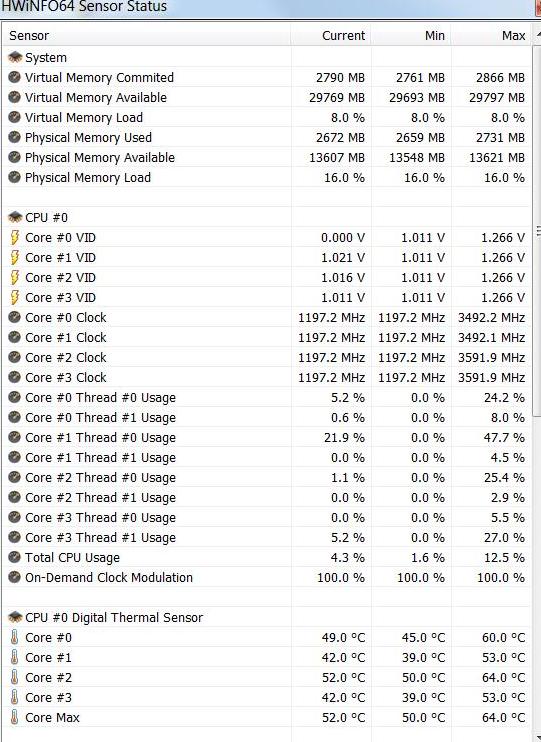Click the Virtual Memory Load gauge icon
The width and height of the screenshot is (541, 742).
(15, 117)
